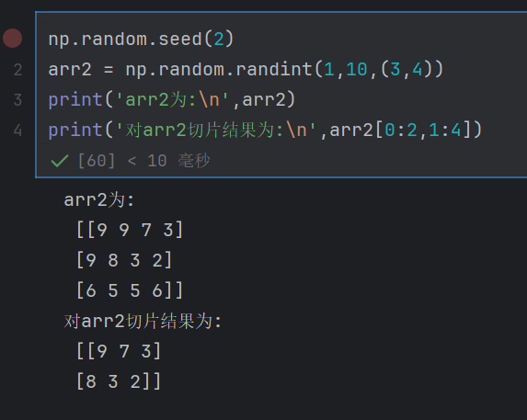Image resolution: width=527 pixels, height=420 pixels.
Task: Click output row [[9 9 7 3]
Action: click(130, 230)
